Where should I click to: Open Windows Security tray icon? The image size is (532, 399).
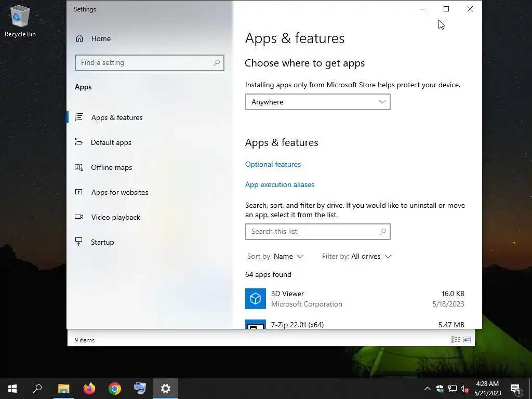(440, 389)
